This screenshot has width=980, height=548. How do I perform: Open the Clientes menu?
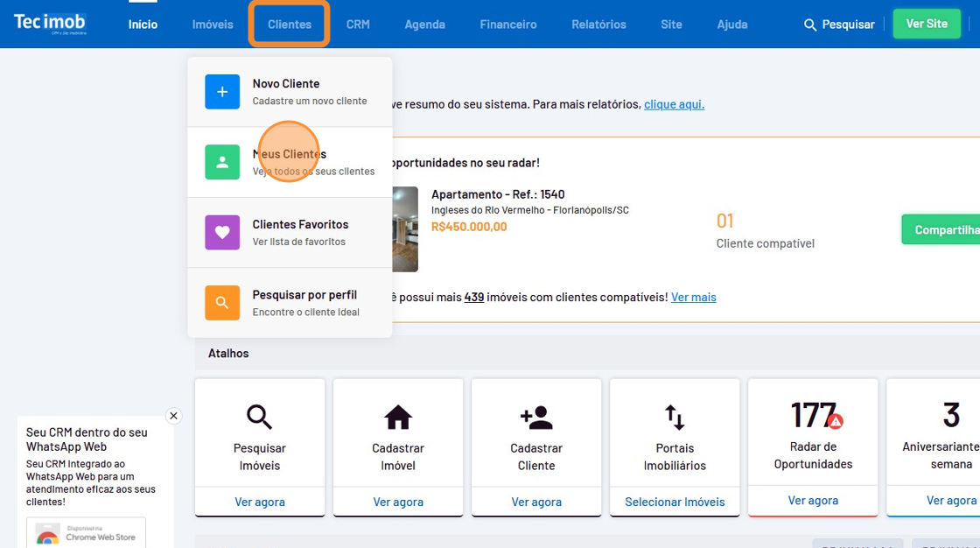pos(290,25)
